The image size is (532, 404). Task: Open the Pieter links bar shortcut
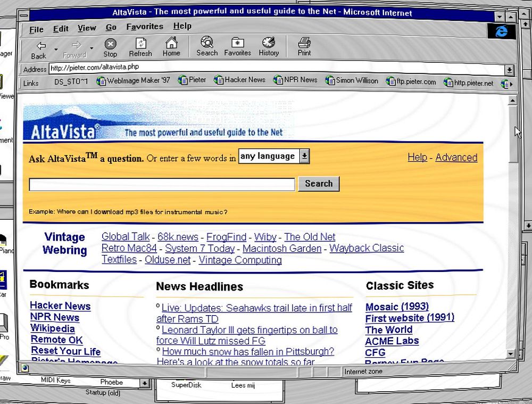point(192,80)
